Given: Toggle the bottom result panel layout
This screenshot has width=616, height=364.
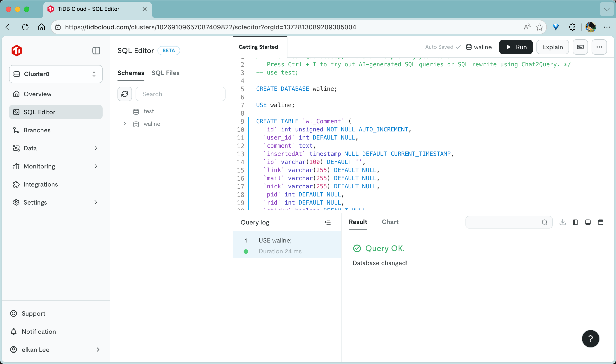Looking at the screenshot, I should click(x=588, y=222).
